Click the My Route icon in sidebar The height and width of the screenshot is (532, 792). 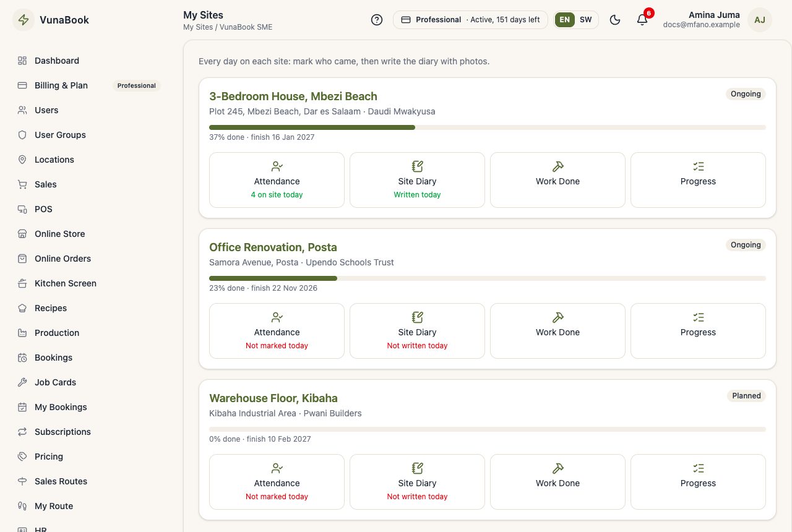click(x=22, y=506)
